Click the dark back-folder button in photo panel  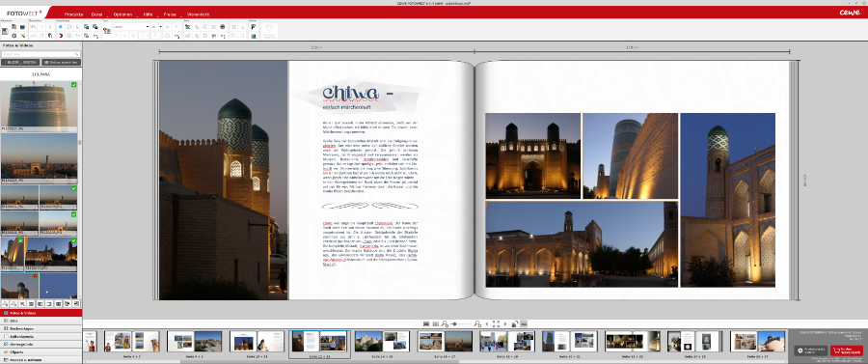20,62
